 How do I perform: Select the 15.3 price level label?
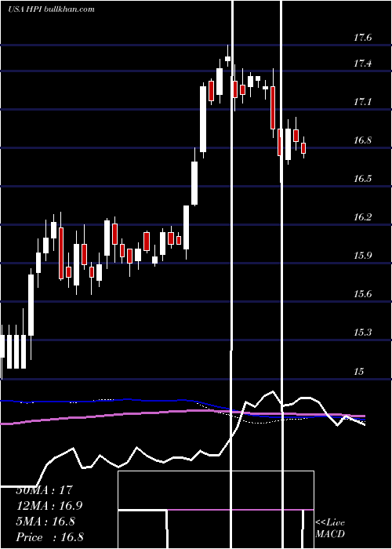point(362,332)
